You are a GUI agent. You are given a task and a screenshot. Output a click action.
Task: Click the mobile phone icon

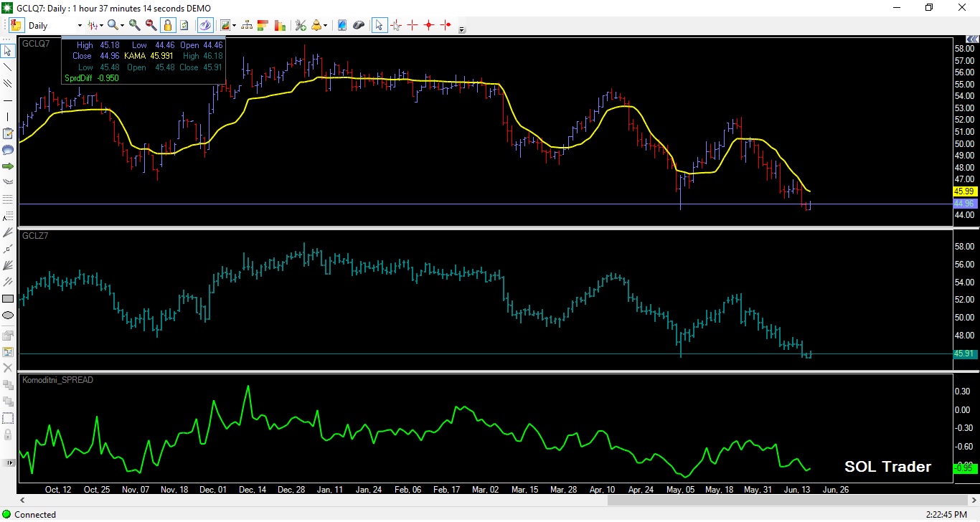click(x=342, y=25)
